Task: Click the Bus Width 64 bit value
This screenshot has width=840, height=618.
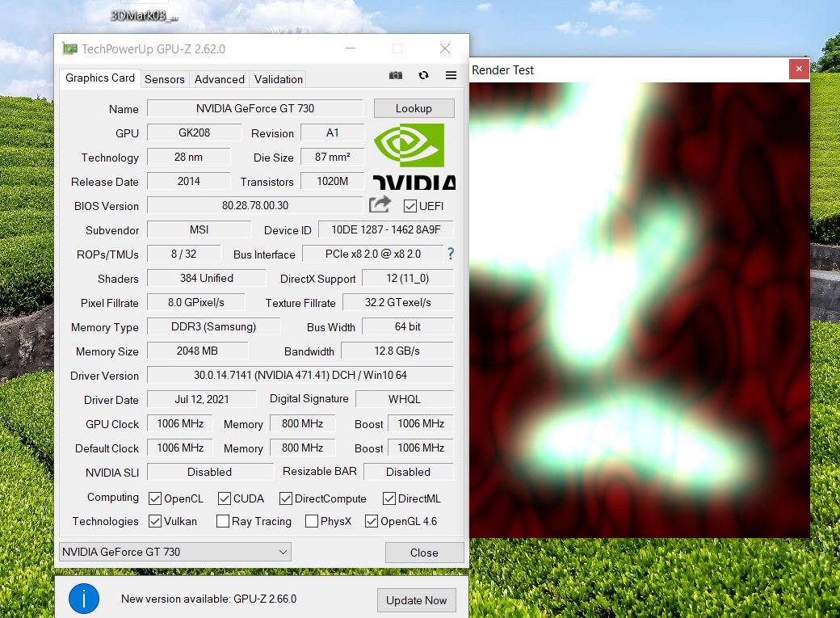Action: point(408,326)
